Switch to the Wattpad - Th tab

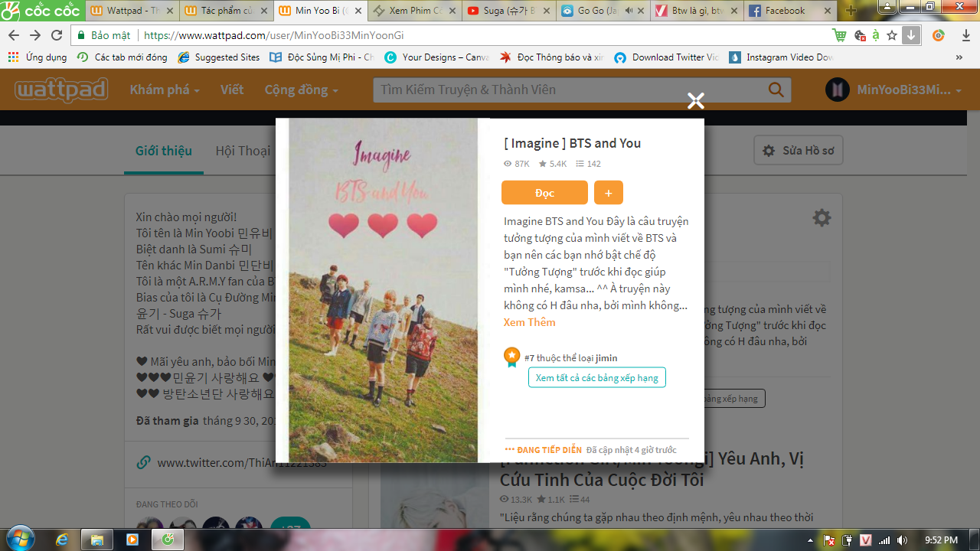point(132,11)
